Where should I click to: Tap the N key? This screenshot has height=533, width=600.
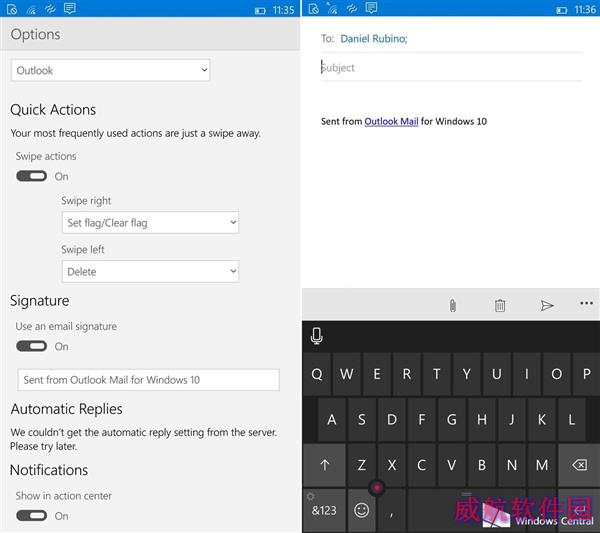(512, 465)
